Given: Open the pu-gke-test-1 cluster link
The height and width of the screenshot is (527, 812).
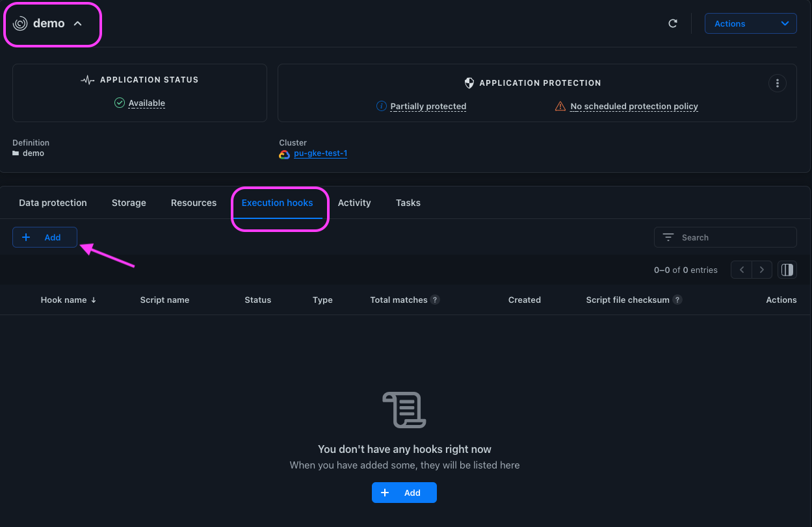Looking at the screenshot, I should coord(320,153).
